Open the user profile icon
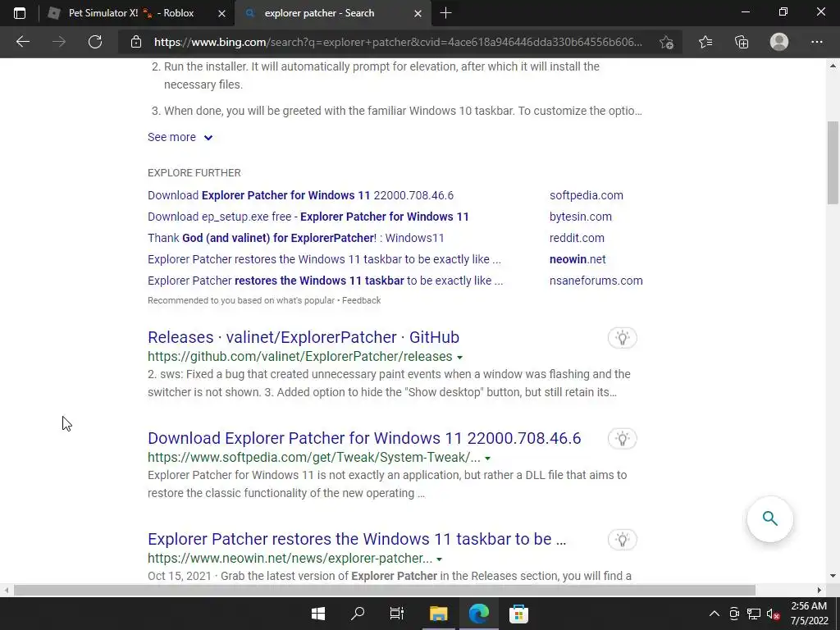This screenshot has height=630, width=840. pyautogui.click(x=779, y=42)
